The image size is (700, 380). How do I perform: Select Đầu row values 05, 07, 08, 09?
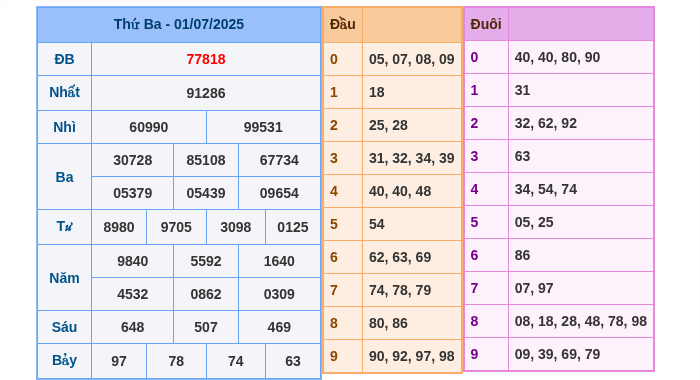coord(412,59)
